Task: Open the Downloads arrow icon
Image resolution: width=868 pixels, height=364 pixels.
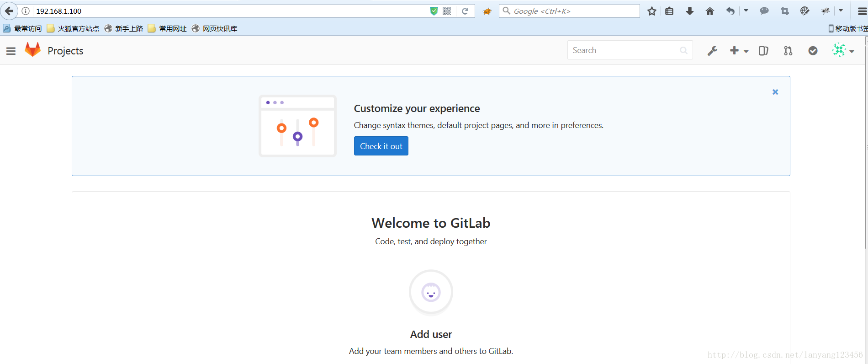Action: 690,11
